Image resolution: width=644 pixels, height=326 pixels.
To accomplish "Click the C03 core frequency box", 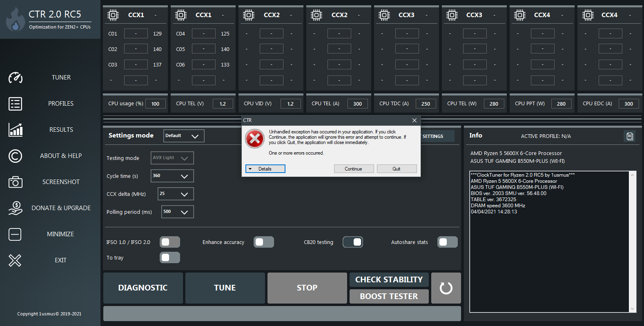I will click(136, 64).
